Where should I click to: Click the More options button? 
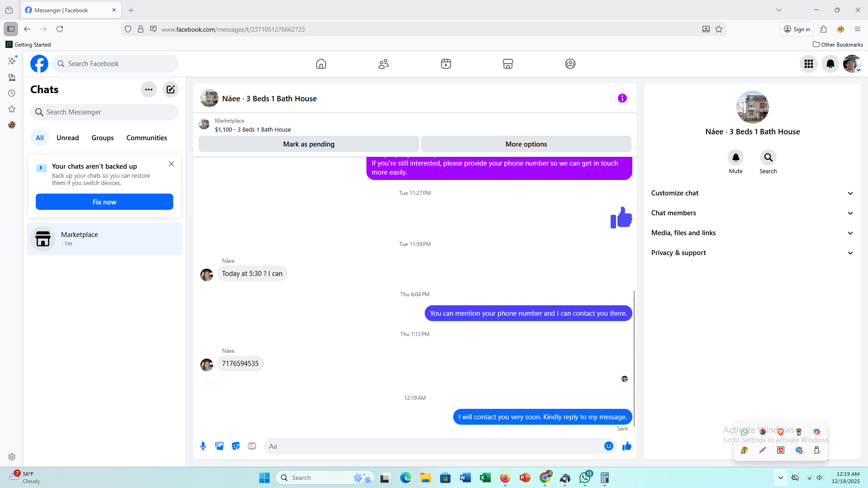point(526,144)
